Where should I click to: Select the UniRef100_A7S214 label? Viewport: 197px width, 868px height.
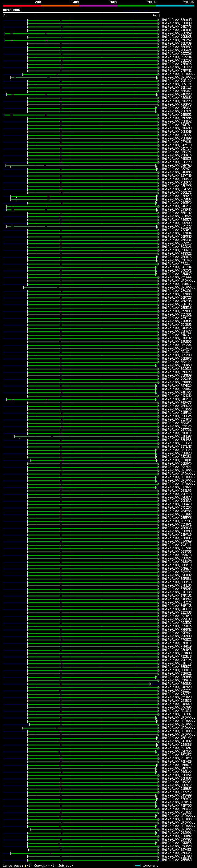(177, 264)
